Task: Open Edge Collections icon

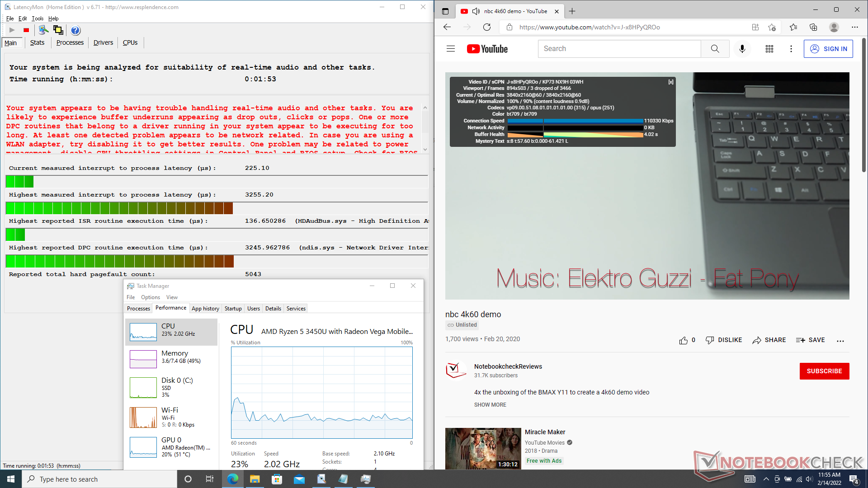Action: tap(813, 27)
